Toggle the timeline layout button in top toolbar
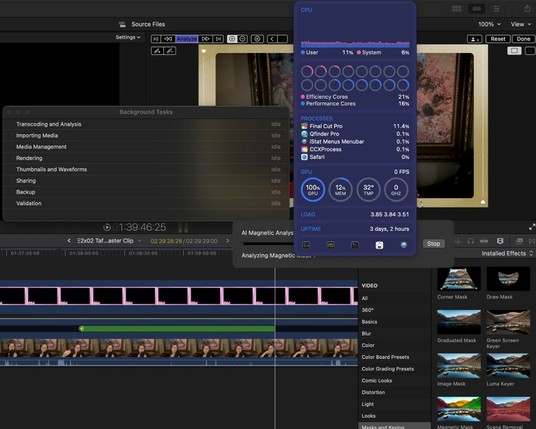 477,9
